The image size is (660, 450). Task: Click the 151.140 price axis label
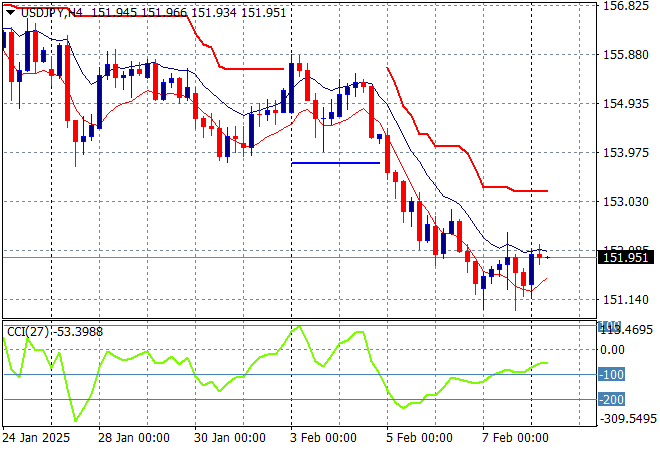pyautogui.click(x=627, y=300)
